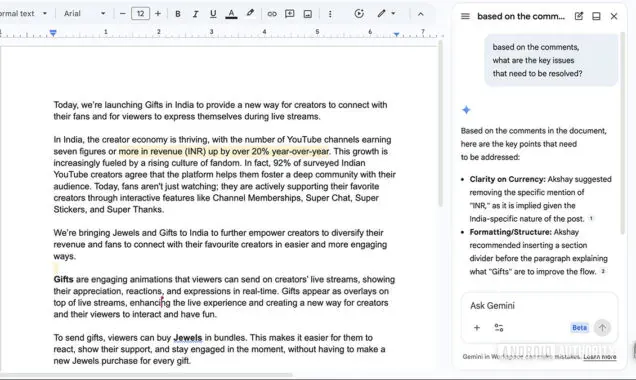The width and height of the screenshot is (636, 380).
Task: Add a comment using the comment icon
Action: click(290, 14)
